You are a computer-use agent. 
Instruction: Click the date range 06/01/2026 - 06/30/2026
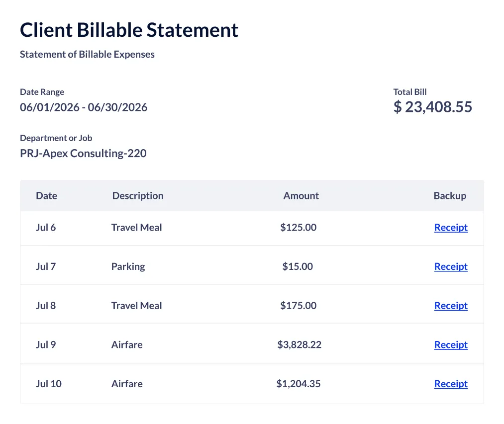pos(84,107)
